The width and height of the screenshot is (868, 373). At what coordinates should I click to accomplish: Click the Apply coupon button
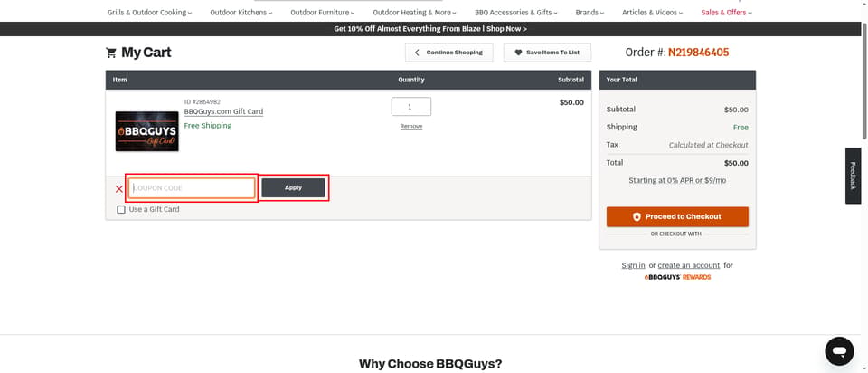click(293, 188)
